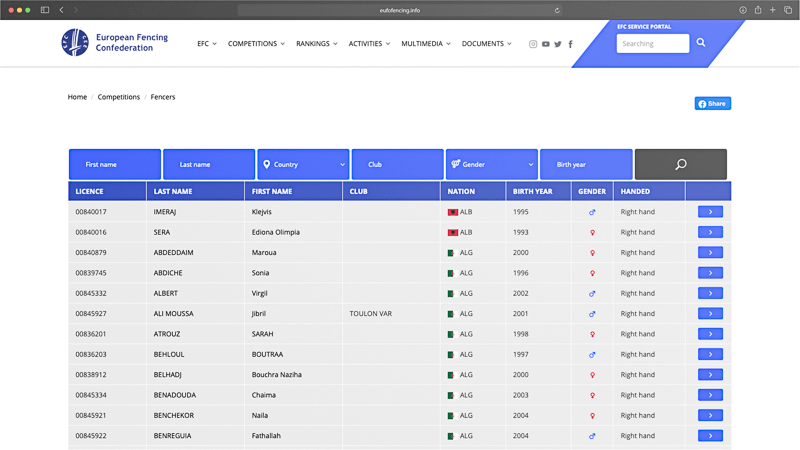Expand the EFC navigation menu
Viewport: 800px width, 450px height.
pyautogui.click(x=207, y=44)
